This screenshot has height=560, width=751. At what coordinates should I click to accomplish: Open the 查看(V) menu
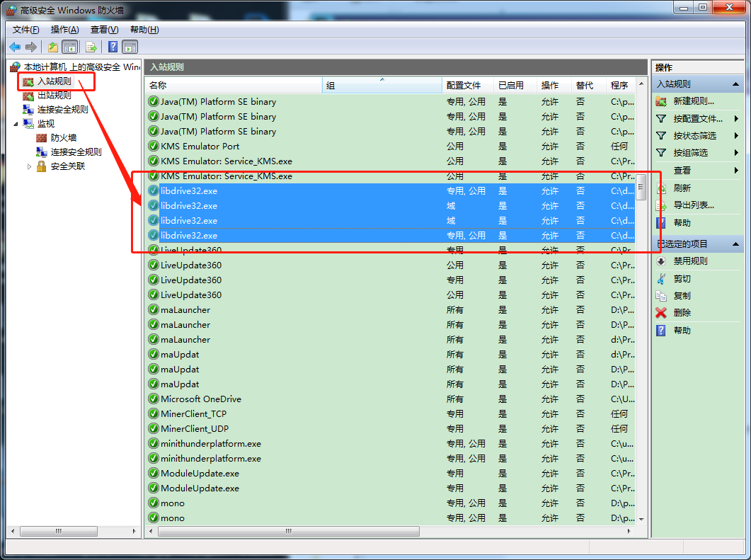tap(105, 30)
